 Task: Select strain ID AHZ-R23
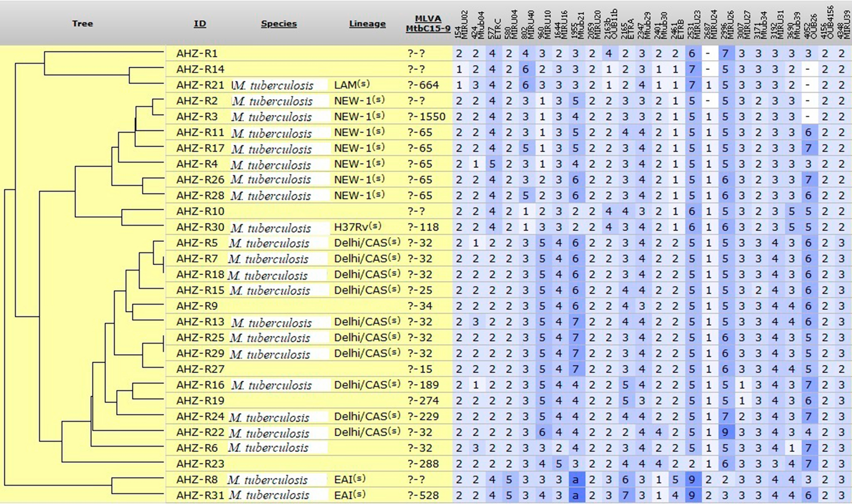click(x=200, y=464)
